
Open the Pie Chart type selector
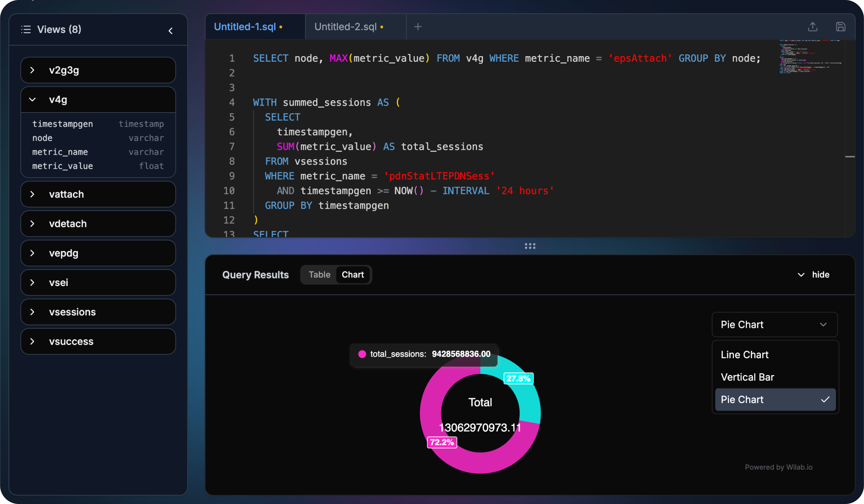coord(774,325)
